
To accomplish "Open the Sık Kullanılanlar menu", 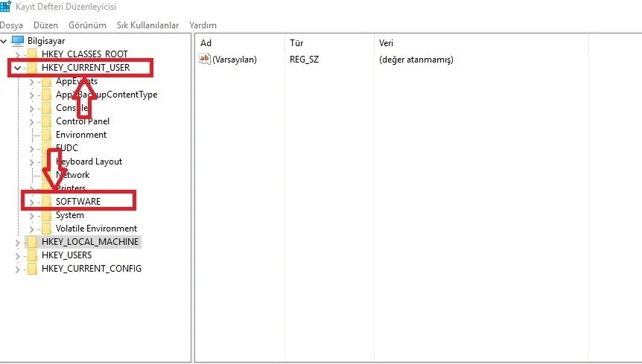I will pos(147,25).
